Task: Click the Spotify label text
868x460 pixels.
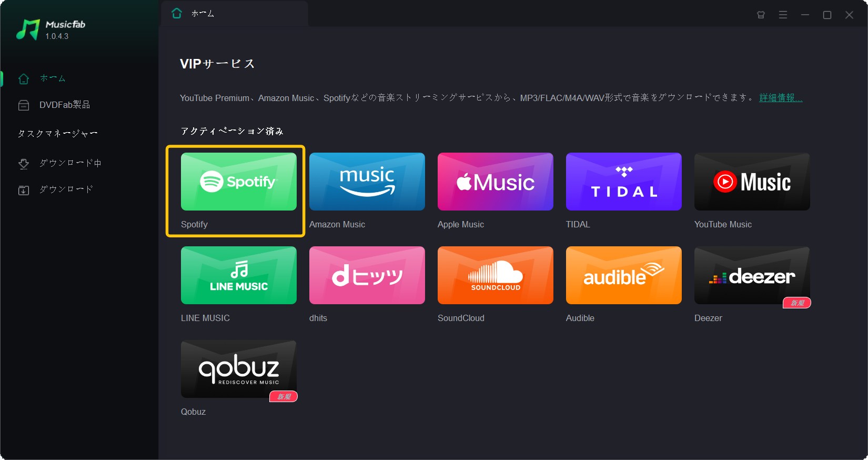Action: (194, 224)
